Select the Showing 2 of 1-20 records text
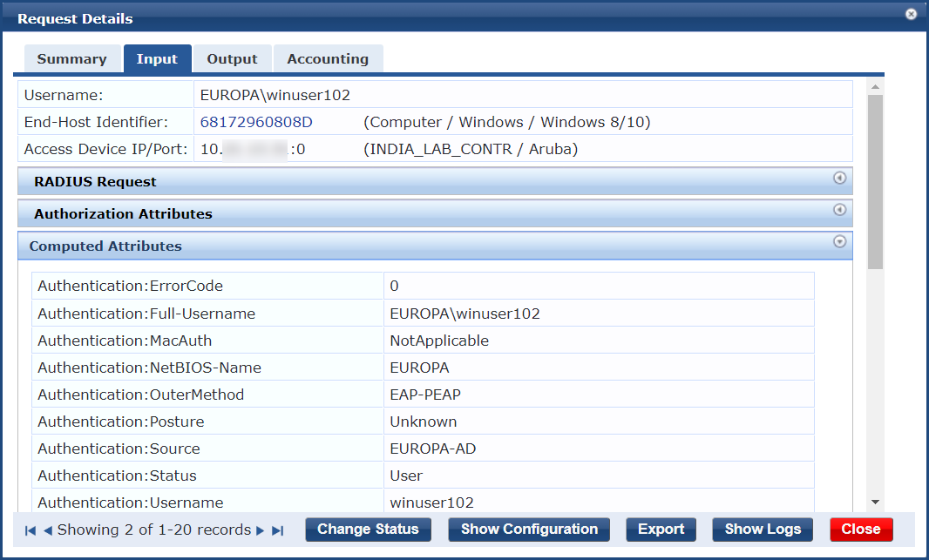The image size is (929, 560). tap(154, 530)
